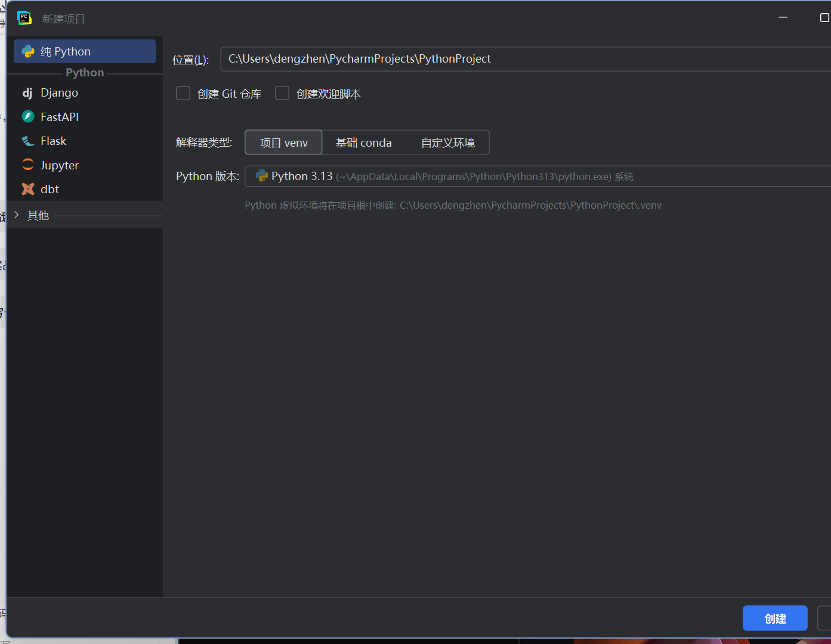Click the PyCharm logo in title bar
This screenshot has height=644, width=831.
coord(24,18)
